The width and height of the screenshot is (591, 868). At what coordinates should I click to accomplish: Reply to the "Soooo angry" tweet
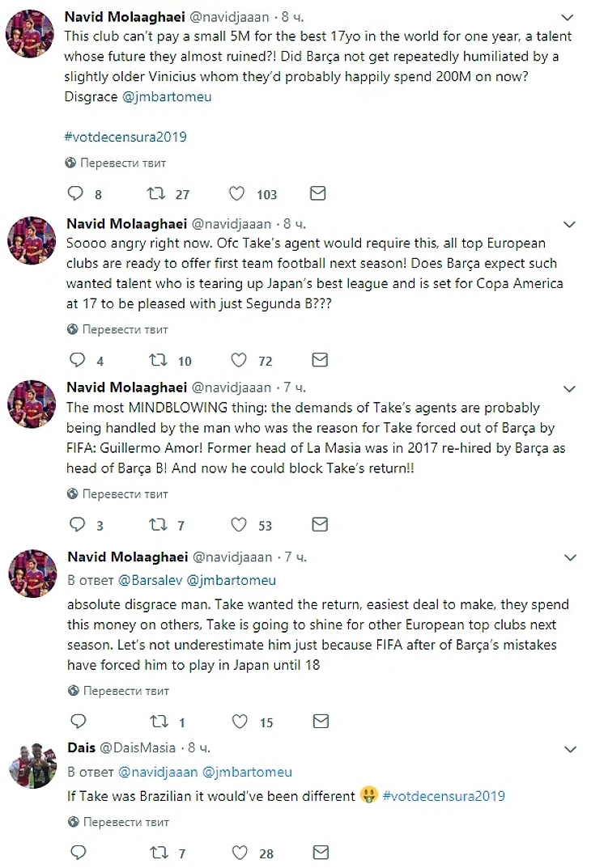(x=75, y=360)
